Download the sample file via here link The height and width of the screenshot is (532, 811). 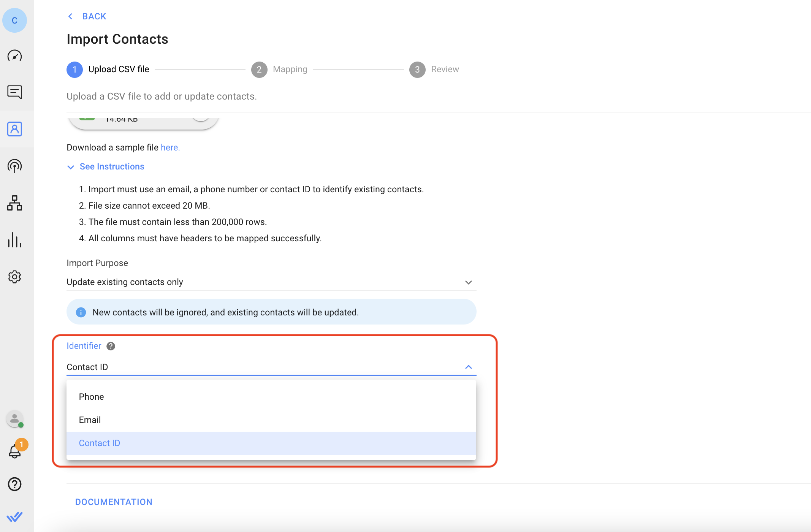(169, 147)
